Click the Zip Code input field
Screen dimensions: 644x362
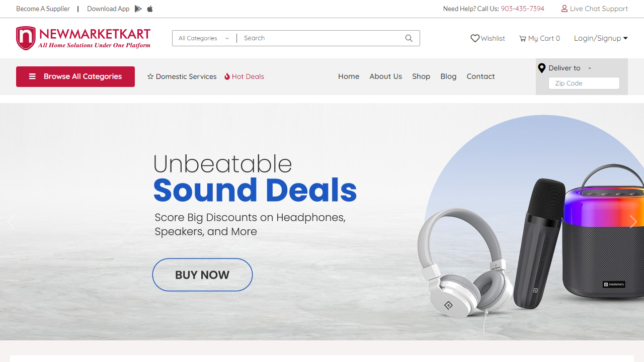tap(584, 83)
